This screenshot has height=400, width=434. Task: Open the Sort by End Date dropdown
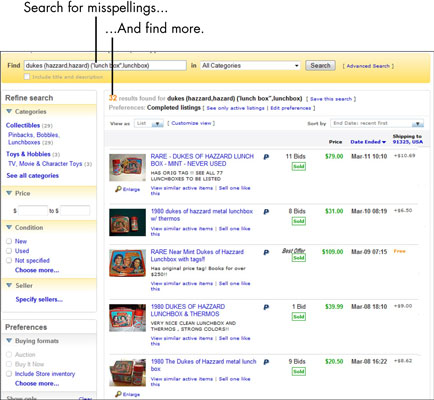point(377,123)
